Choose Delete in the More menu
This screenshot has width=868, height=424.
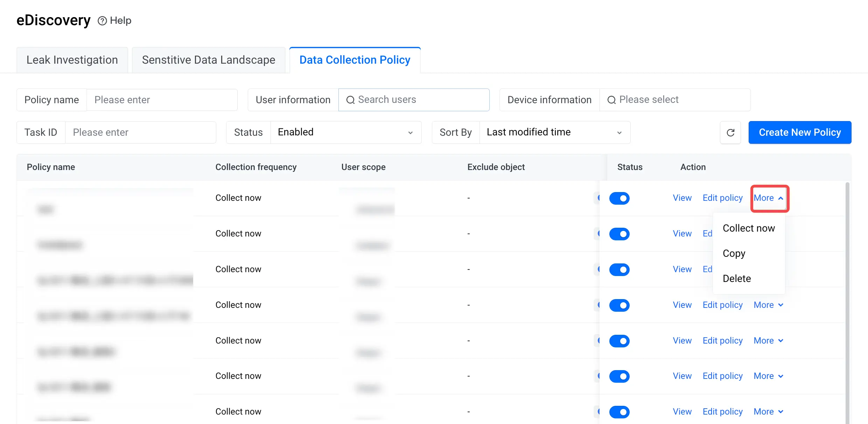click(x=737, y=278)
